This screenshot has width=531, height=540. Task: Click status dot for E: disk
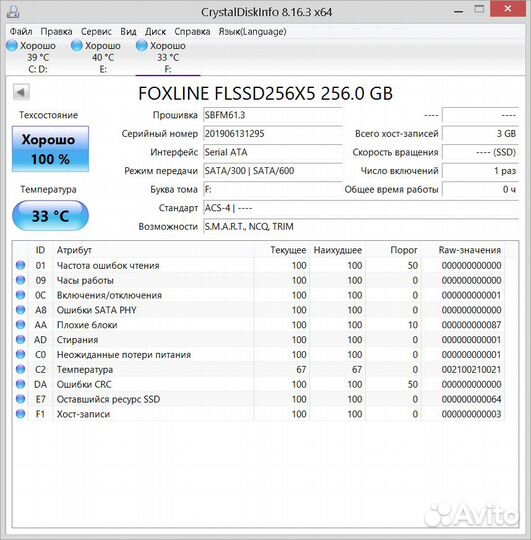pyautogui.click(x=77, y=45)
